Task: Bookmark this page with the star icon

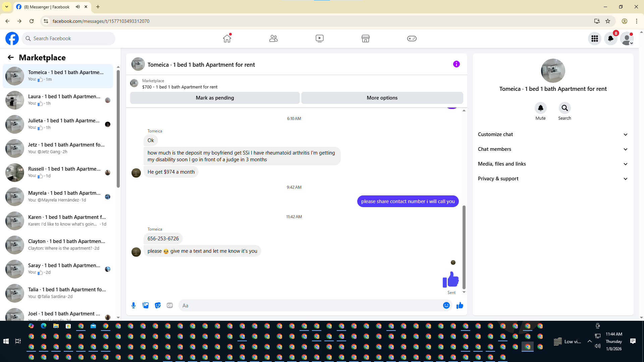Action: [x=608, y=21]
